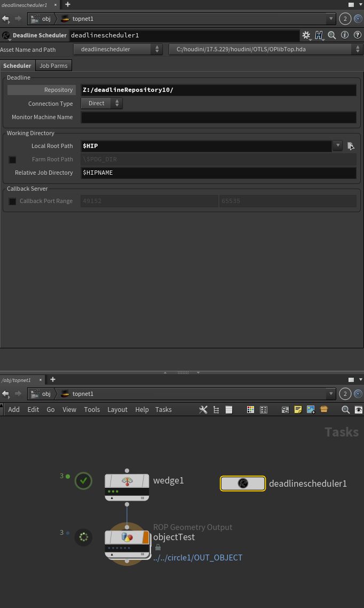Open path history dropdown in network pane
Image resolution: width=364 pixels, height=608 pixels.
point(331,394)
